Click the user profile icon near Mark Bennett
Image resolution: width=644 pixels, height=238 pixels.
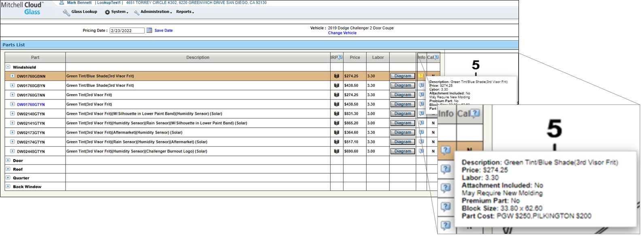[x=62, y=2]
